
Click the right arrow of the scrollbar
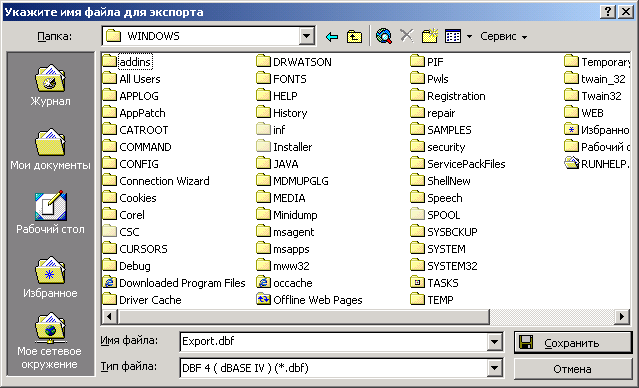[x=622, y=316]
